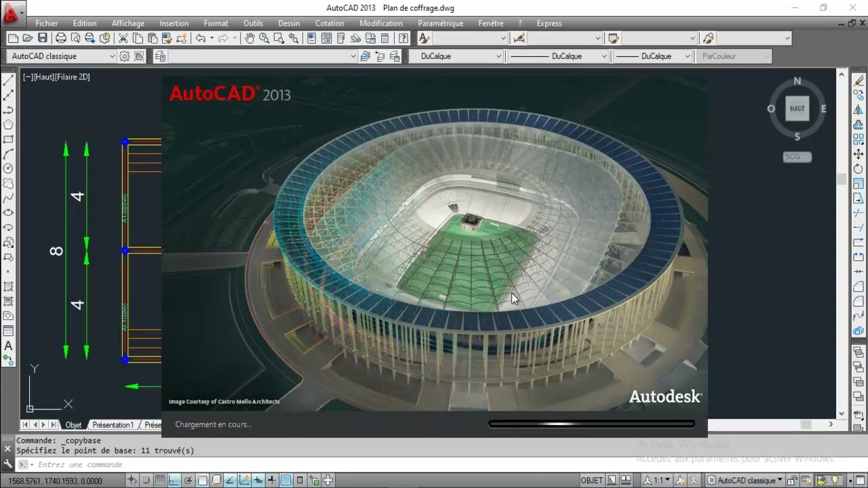Select the Rotate modify tool

(859, 169)
